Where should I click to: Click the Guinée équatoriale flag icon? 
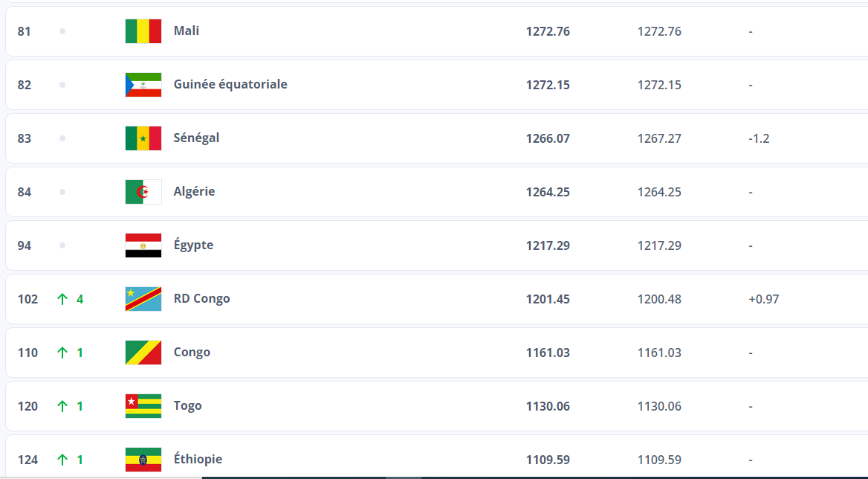point(143,85)
